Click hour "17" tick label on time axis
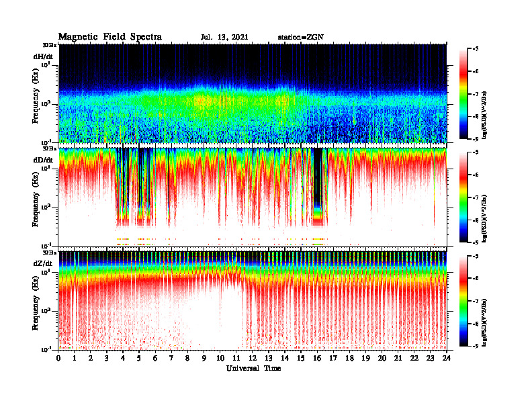This screenshot has height=411, width=532. 334,358
